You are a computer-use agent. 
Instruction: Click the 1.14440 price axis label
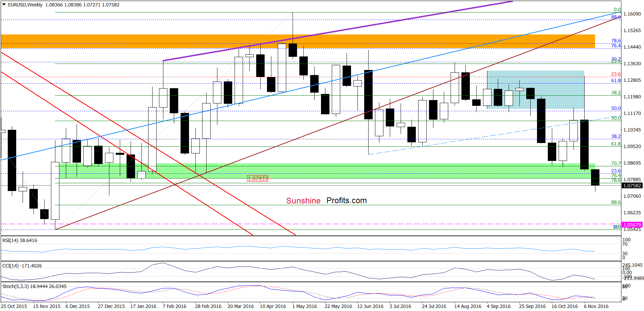click(x=632, y=47)
